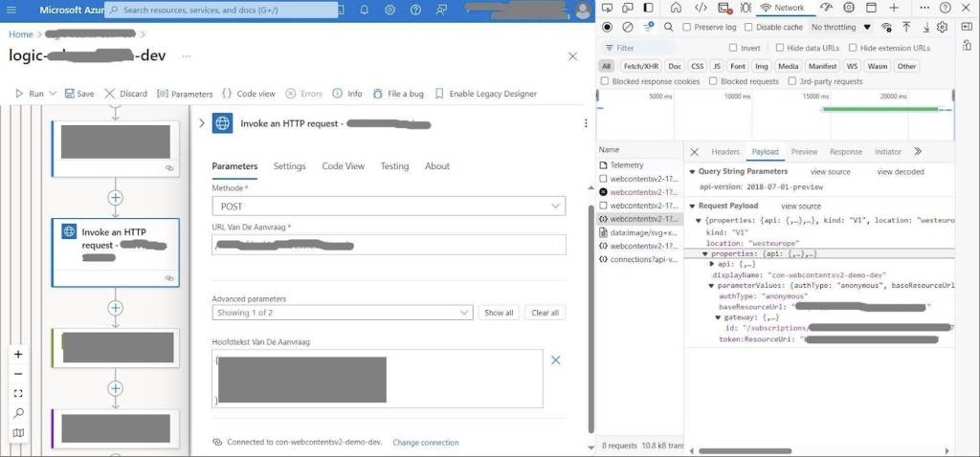980x457 pixels.
Task: Collapse the action details panel chevron
Action: (x=201, y=123)
